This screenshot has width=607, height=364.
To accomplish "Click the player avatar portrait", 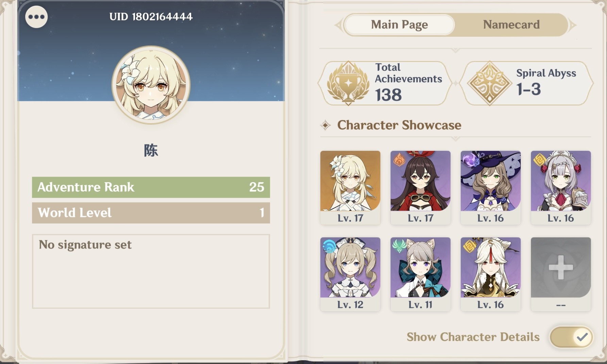I will pyautogui.click(x=151, y=85).
